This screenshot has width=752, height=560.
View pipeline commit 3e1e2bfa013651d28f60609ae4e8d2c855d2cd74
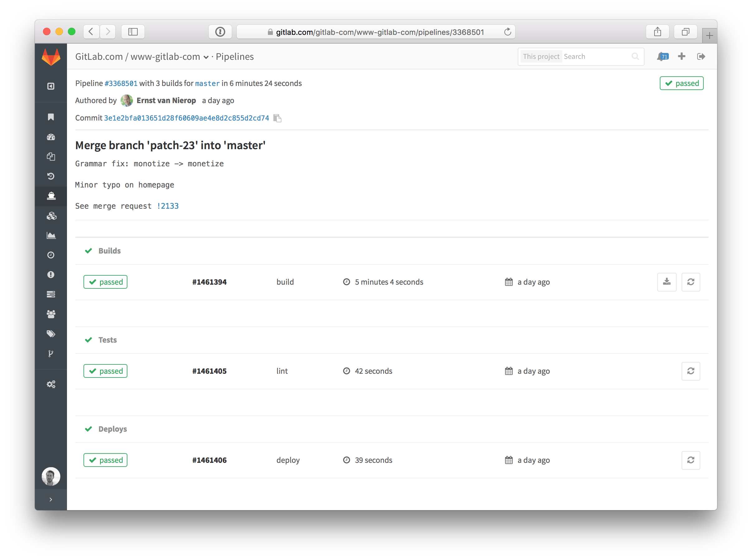pos(187,118)
